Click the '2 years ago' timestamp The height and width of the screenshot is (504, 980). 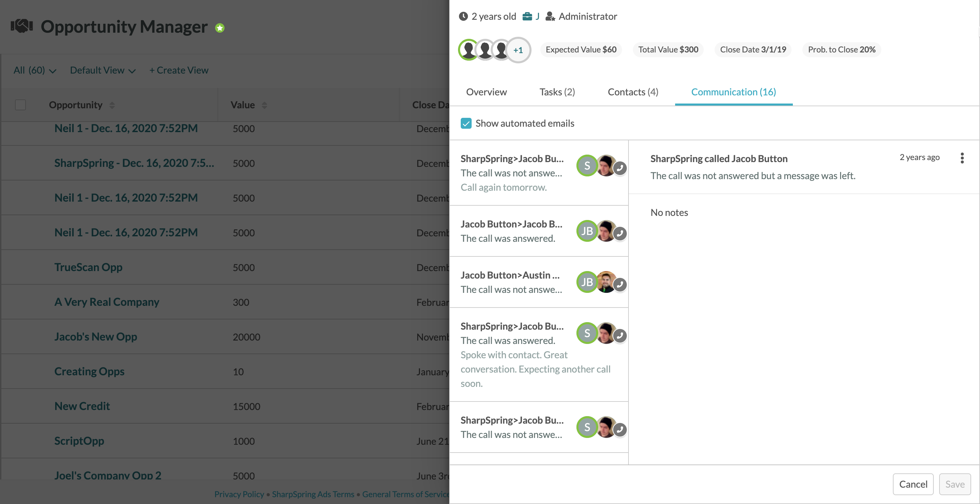coord(919,157)
